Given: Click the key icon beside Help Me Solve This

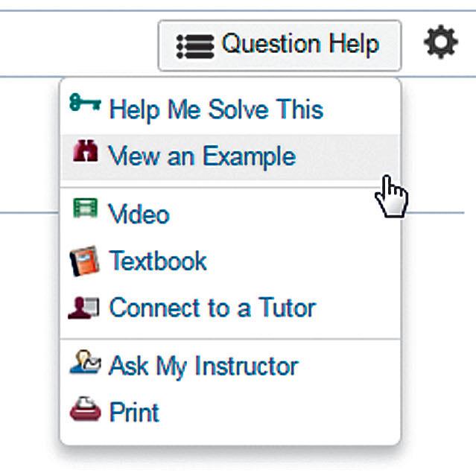Looking at the screenshot, I should [x=84, y=104].
